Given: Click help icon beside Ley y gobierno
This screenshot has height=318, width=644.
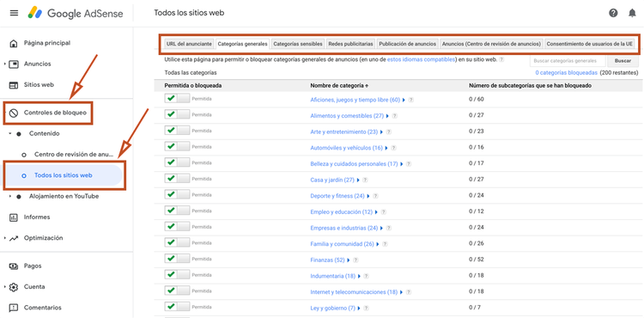Looking at the screenshot, I should [x=366, y=309].
